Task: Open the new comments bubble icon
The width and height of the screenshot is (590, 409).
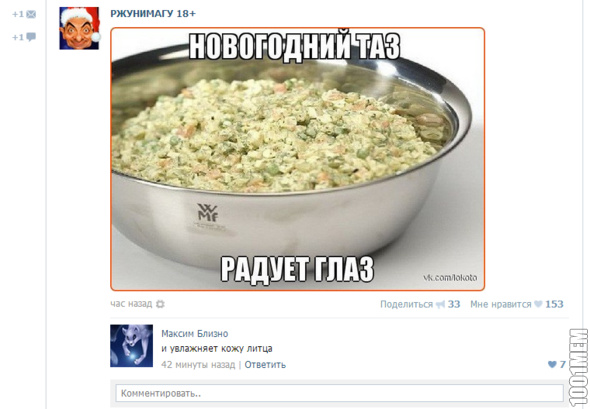Action: coord(31,37)
